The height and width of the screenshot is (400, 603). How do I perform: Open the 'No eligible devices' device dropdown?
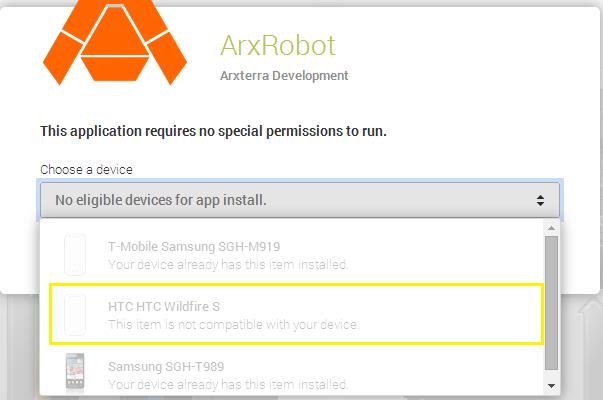tap(300, 200)
